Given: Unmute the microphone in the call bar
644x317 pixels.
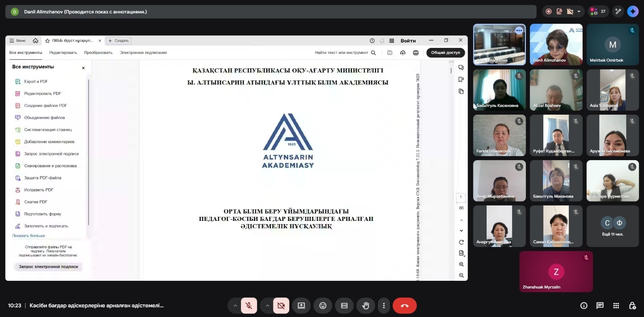Looking at the screenshot, I should coord(249,306).
